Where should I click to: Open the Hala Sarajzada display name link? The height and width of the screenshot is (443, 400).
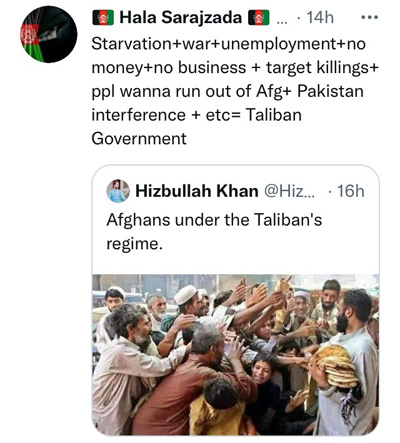181,17
